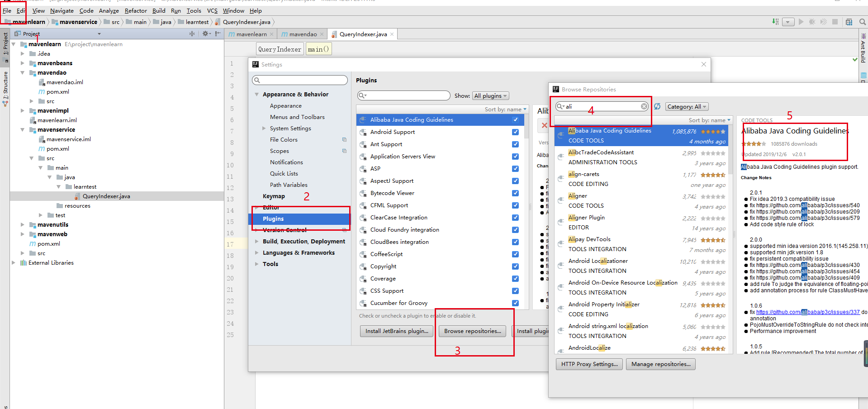Click the Android Support plugin icon
This screenshot has width=868, height=409.
tap(363, 132)
